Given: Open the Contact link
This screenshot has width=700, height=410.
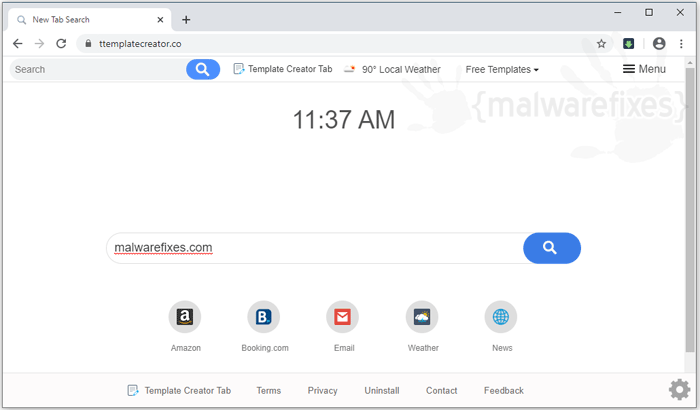Looking at the screenshot, I should coord(442,390).
